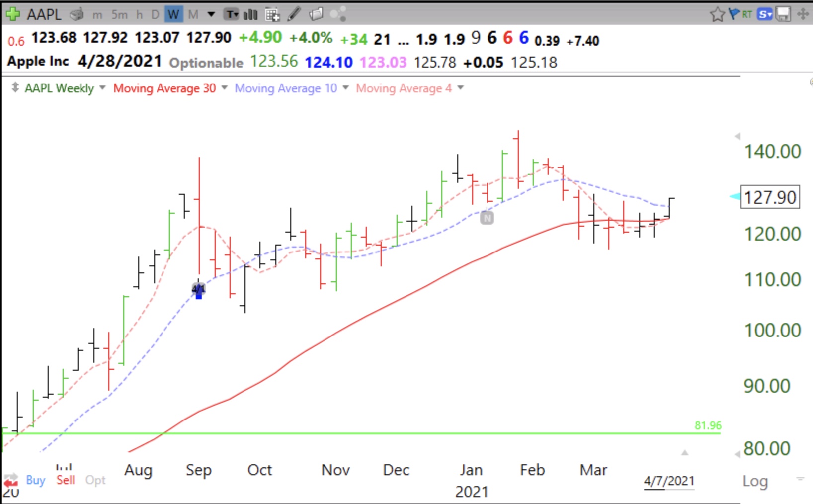Click the 127.90 current price label
This screenshot has height=504, width=813.
[x=770, y=197]
